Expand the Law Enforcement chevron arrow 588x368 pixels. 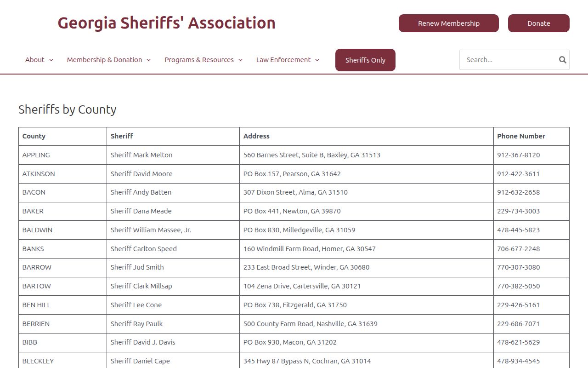317,60
